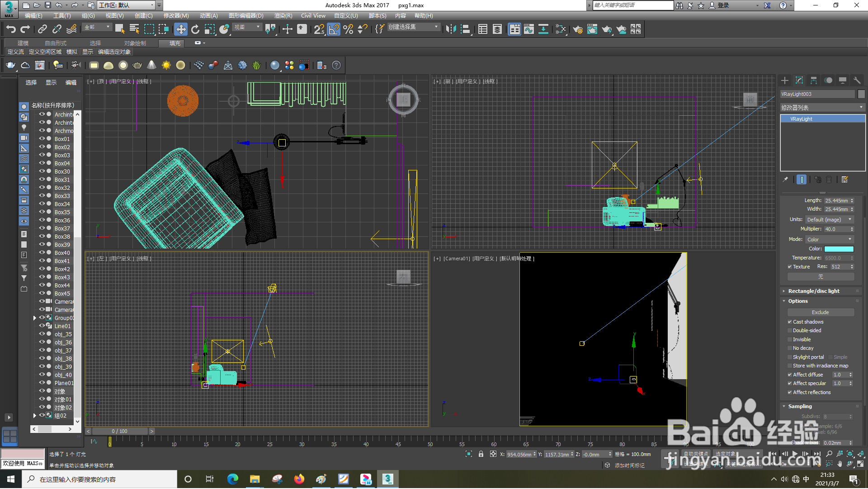
Task: Select the Select and Move tool
Action: (x=181, y=29)
